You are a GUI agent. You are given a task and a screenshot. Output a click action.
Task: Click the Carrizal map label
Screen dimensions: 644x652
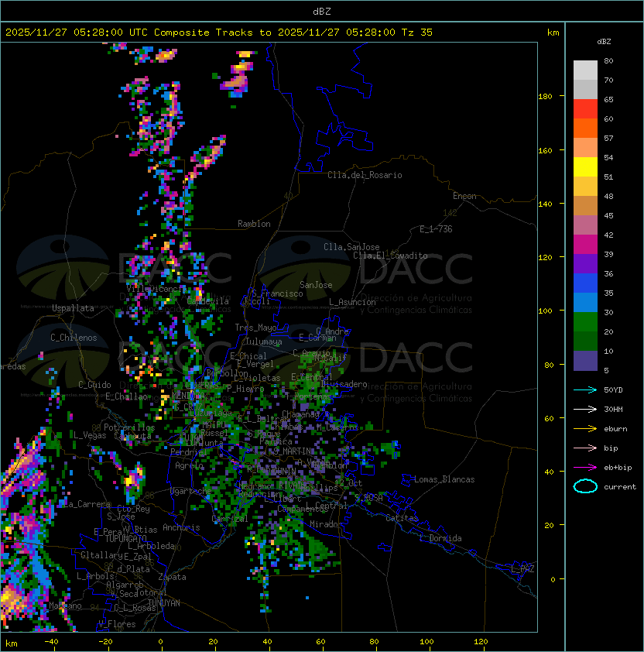230,519
